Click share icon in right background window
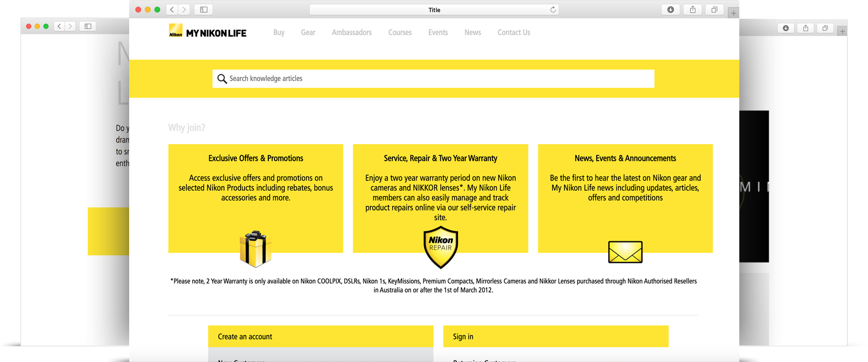The width and height of the screenshot is (868, 362). 806,28
